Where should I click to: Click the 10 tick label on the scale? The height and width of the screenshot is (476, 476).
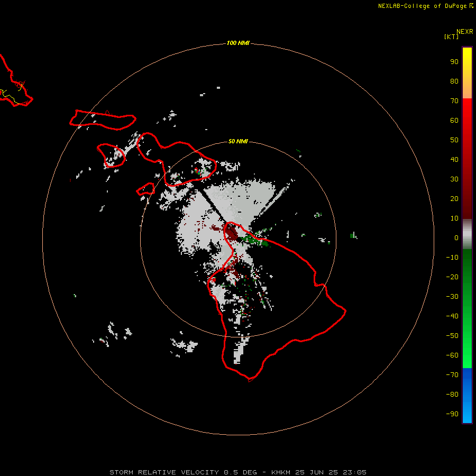click(x=454, y=218)
